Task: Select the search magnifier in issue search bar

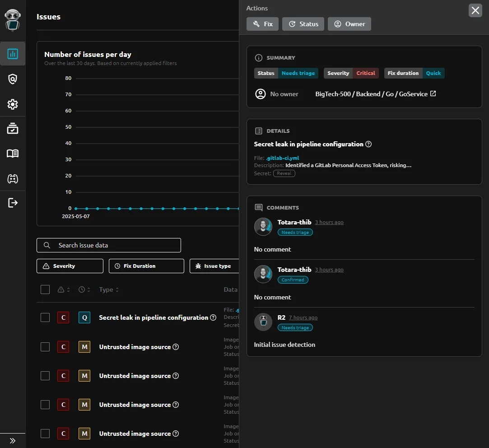Action: [x=47, y=245]
